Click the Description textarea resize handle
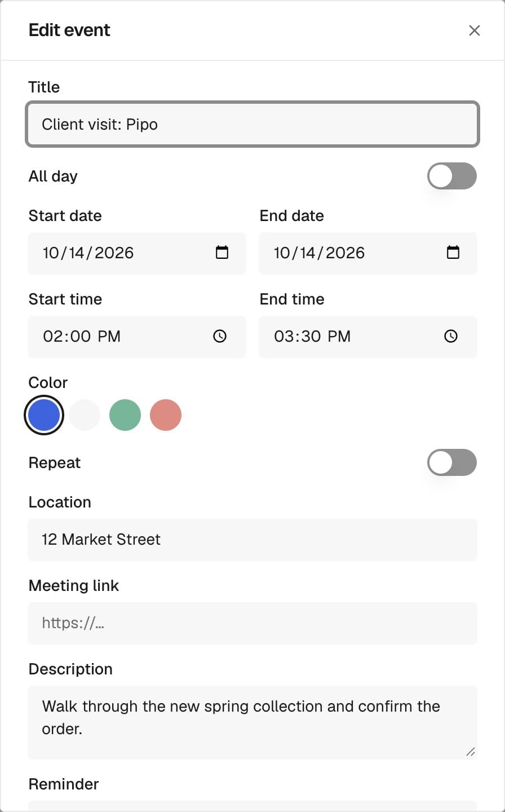Image resolution: width=505 pixels, height=812 pixels. (x=471, y=752)
